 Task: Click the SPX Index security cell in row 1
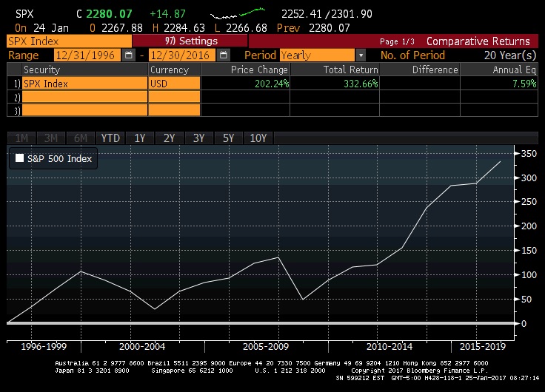[x=85, y=84]
